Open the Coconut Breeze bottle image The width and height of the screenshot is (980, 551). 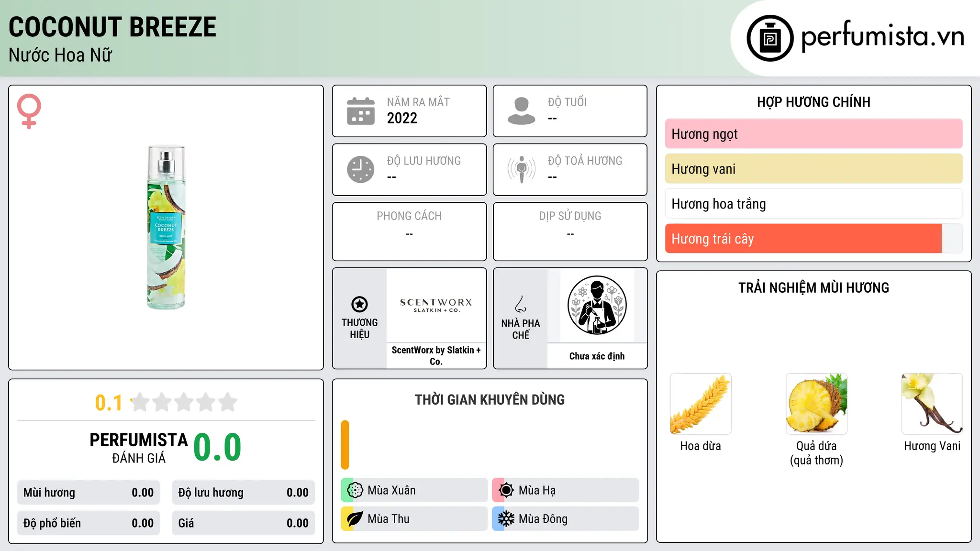166,227
